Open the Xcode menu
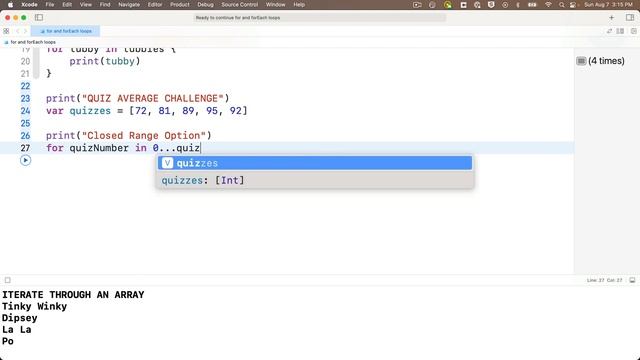The width and height of the screenshot is (640, 360). click(x=29, y=4)
